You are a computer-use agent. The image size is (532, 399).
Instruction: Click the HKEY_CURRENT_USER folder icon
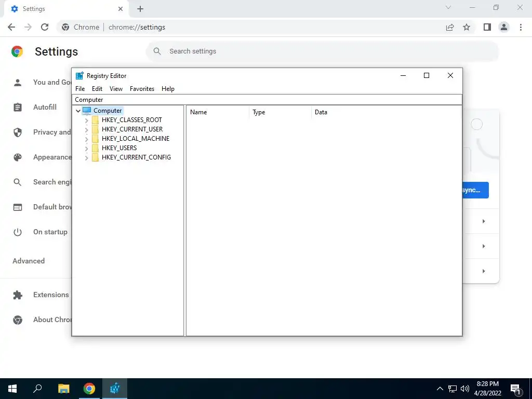tap(96, 129)
